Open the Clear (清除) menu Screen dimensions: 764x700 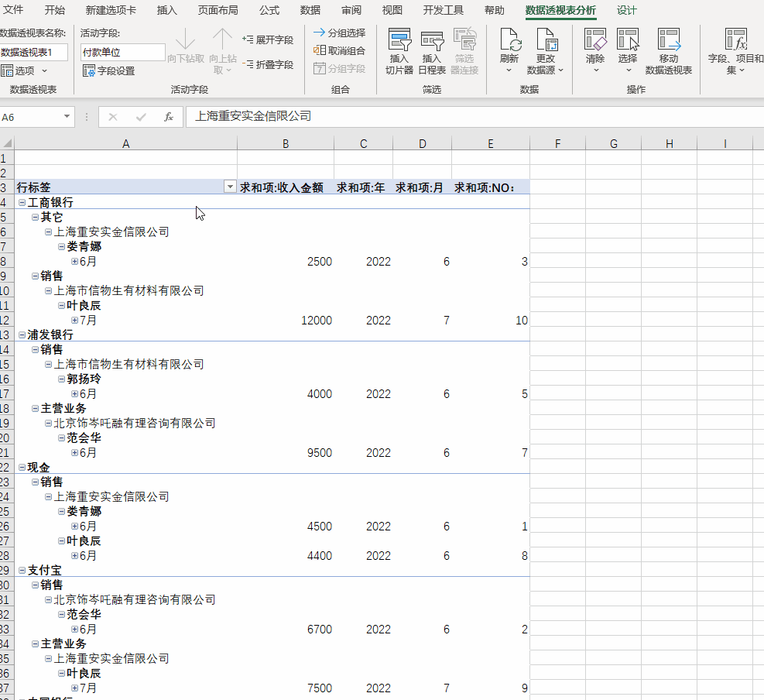coord(595,51)
